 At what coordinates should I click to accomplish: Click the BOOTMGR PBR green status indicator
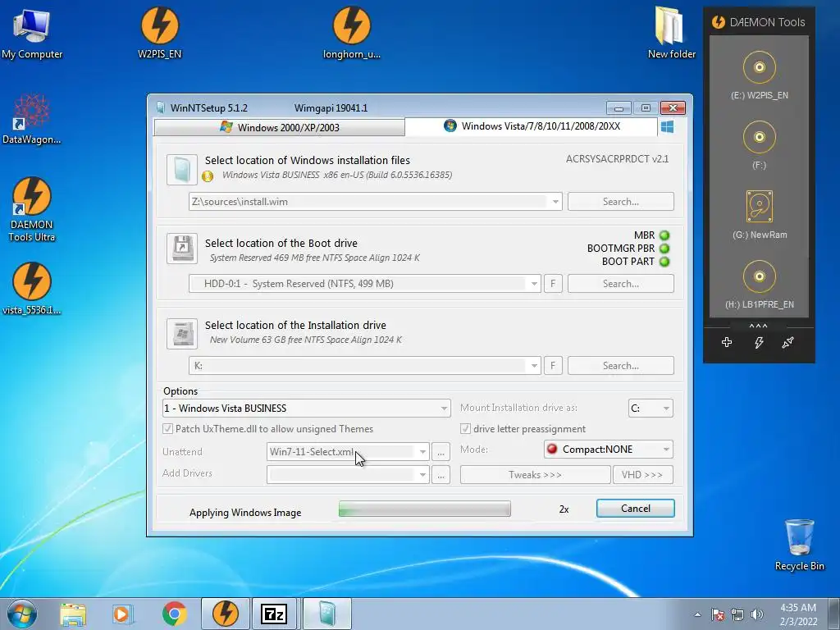pyautogui.click(x=664, y=249)
